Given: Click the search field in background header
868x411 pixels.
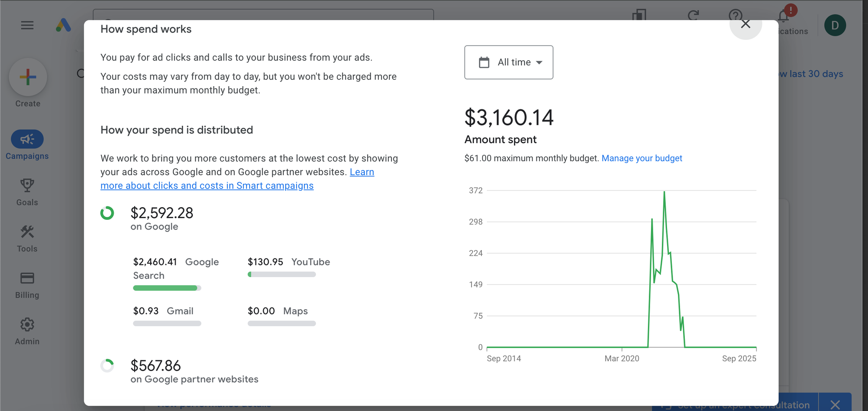Looking at the screenshot, I should (263, 15).
